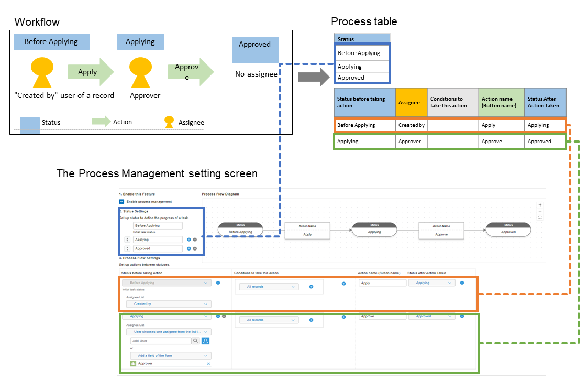Screen dimensions: 588x380
Task: Open the Approved status-after-action dropdown
Action: [x=431, y=317]
